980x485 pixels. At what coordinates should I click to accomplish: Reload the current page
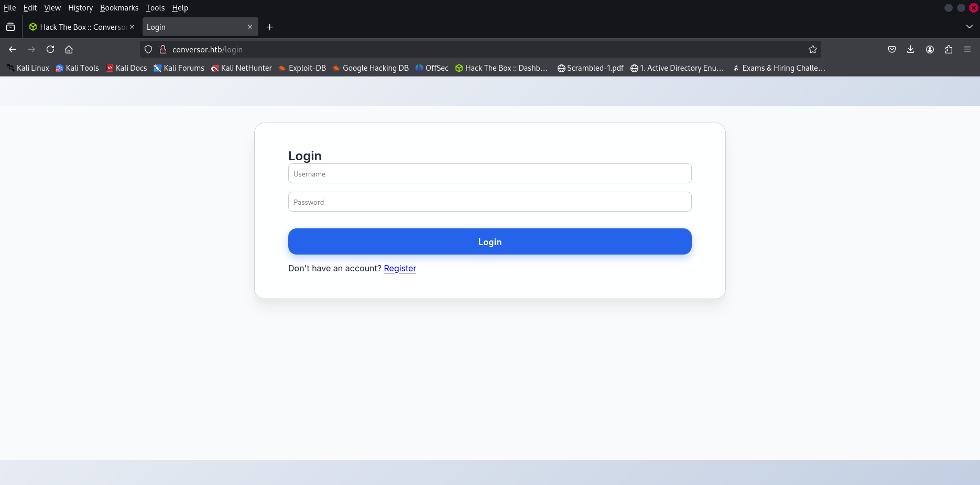click(50, 49)
